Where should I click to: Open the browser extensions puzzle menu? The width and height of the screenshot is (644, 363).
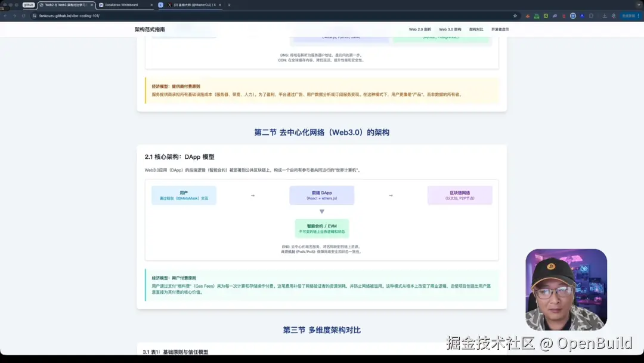point(592,16)
